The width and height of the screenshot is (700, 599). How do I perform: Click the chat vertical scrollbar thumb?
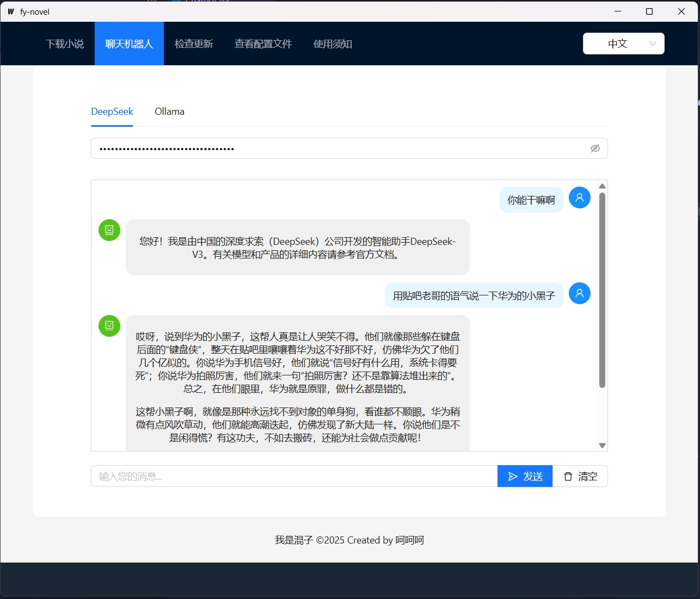602,290
